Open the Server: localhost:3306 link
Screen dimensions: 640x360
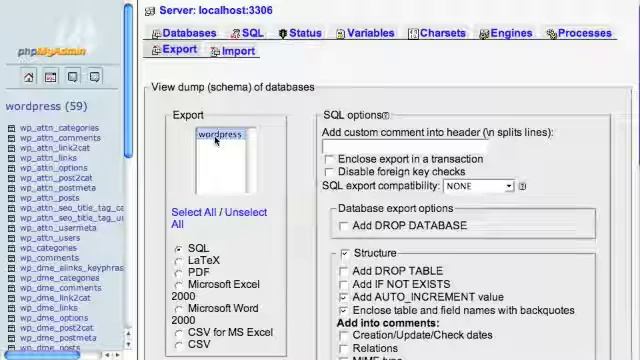(x=216, y=10)
